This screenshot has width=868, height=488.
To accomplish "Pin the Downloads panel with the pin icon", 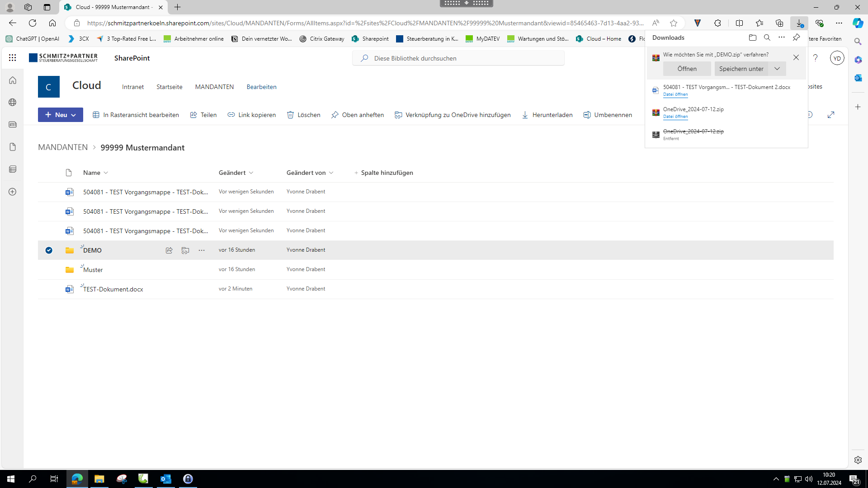I will pos(796,38).
